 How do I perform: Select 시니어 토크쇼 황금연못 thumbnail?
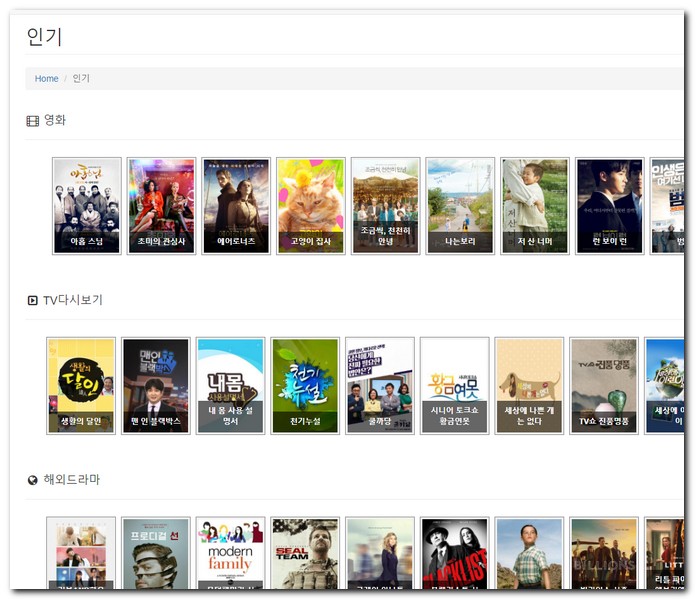point(455,386)
